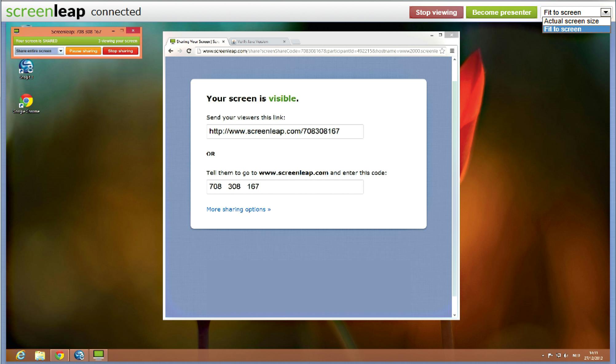Image resolution: width=616 pixels, height=364 pixels.
Task: Switch to the Verify Java Version tab
Action: click(x=253, y=42)
